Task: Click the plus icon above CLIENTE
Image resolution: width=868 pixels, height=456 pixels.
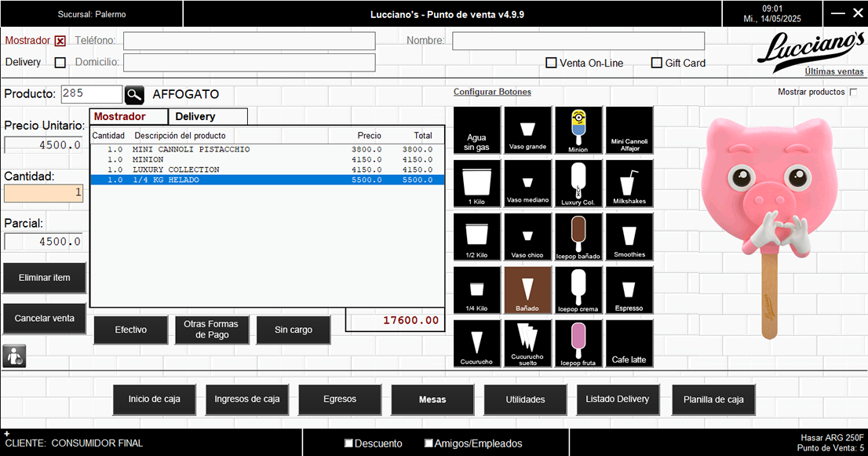Action: click(x=6, y=434)
